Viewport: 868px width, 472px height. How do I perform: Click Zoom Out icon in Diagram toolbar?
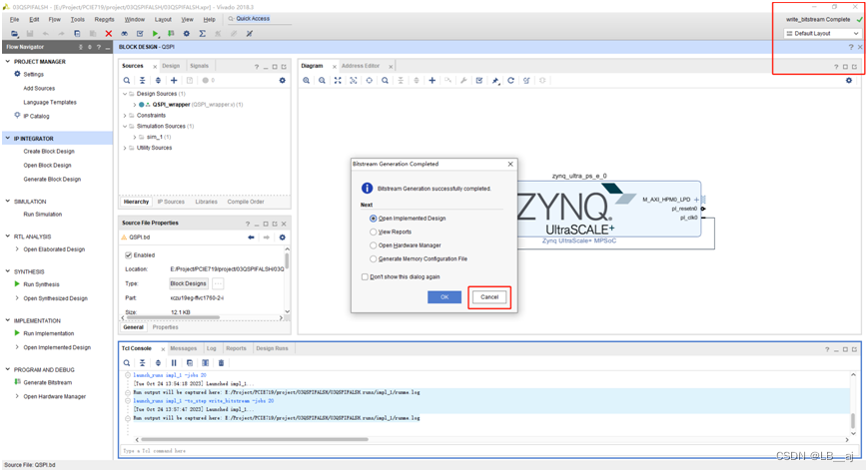click(x=322, y=80)
